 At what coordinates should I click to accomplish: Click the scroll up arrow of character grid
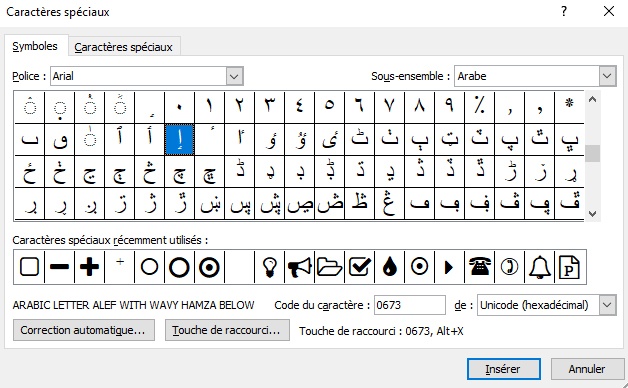pyautogui.click(x=593, y=100)
